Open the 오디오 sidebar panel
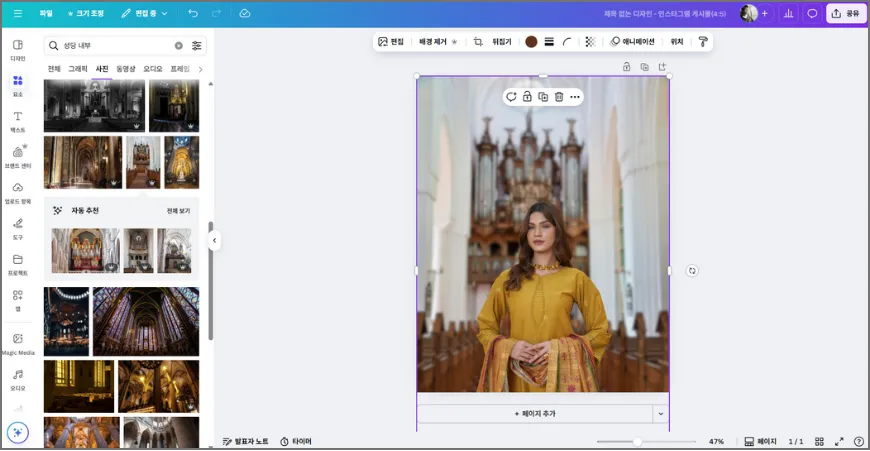 coord(18,380)
